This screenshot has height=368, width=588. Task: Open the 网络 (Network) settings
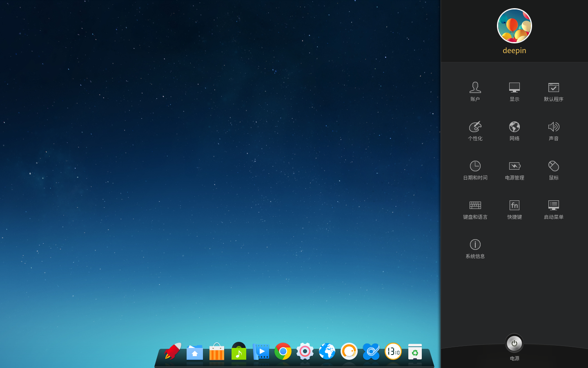[514, 130]
